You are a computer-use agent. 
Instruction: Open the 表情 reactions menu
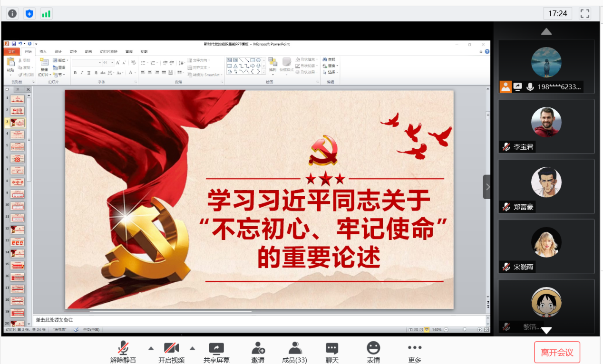click(373, 353)
